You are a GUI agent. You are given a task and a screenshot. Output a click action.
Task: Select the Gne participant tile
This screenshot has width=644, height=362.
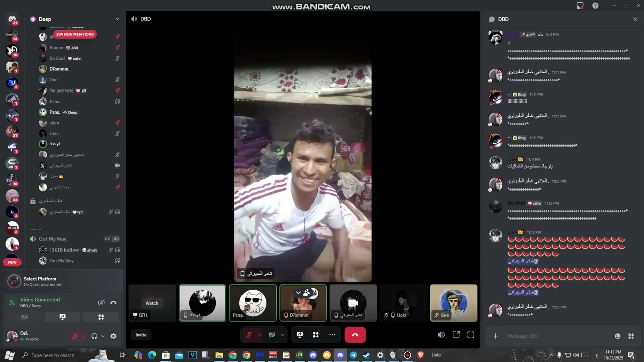click(454, 303)
